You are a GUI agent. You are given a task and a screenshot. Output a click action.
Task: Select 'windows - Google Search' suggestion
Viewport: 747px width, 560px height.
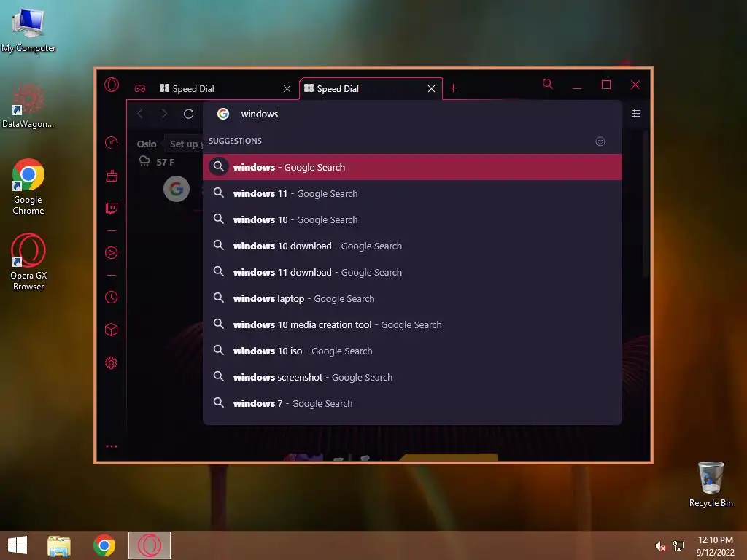[x=413, y=167]
